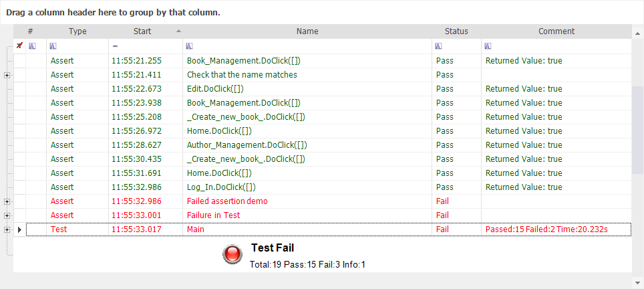Expand the Main test row
Image resolution: width=644 pixels, height=289 pixels.
click(7, 230)
